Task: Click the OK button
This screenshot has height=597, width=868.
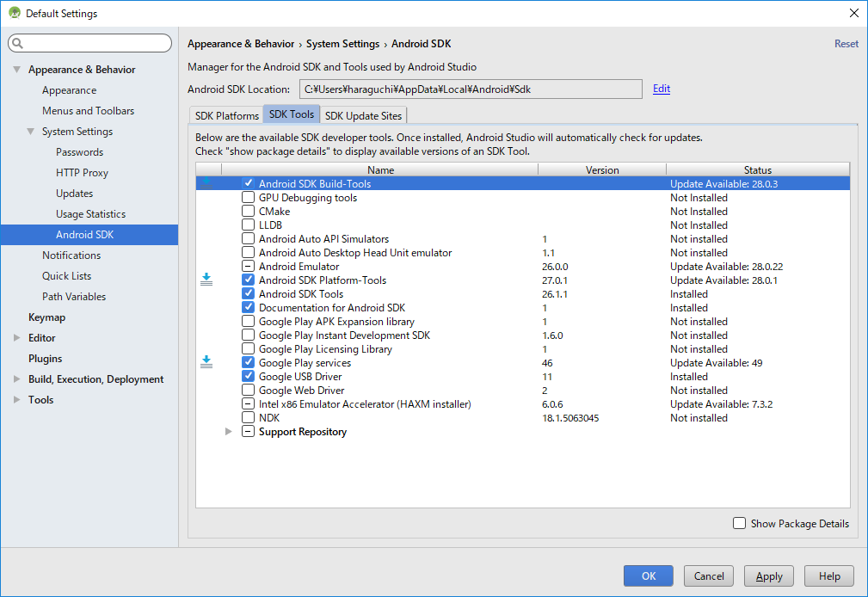Action: [x=649, y=576]
